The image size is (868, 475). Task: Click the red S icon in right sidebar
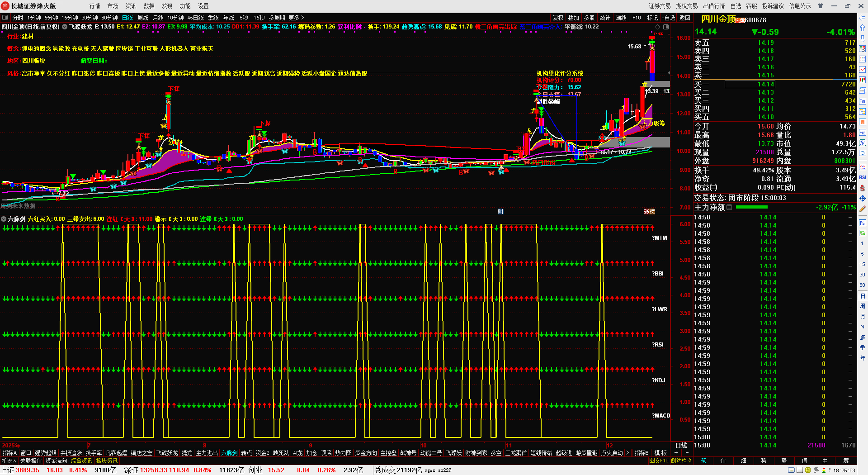pyautogui.click(x=863, y=188)
